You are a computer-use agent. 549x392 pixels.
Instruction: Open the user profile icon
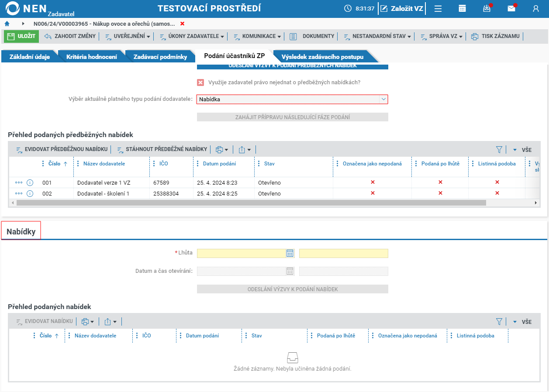pos(536,8)
